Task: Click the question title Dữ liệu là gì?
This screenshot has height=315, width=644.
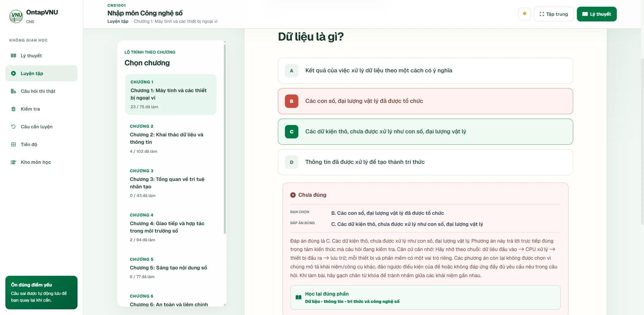Action: [x=311, y=37]
